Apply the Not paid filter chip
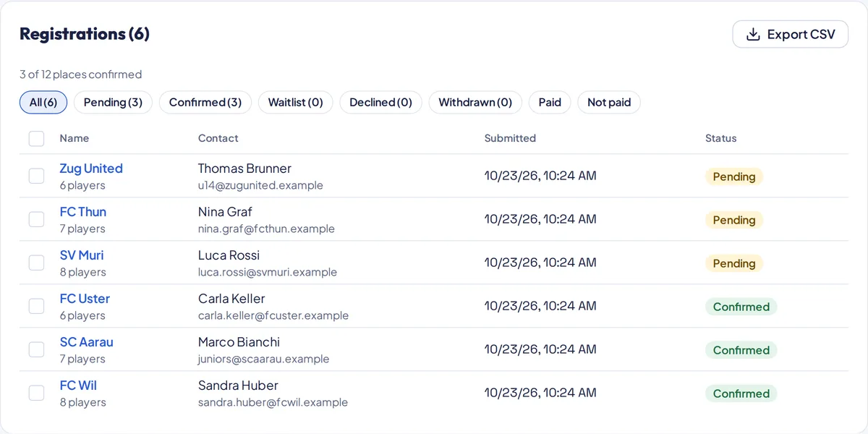This screenshot has height=434, width=868. 609,102
